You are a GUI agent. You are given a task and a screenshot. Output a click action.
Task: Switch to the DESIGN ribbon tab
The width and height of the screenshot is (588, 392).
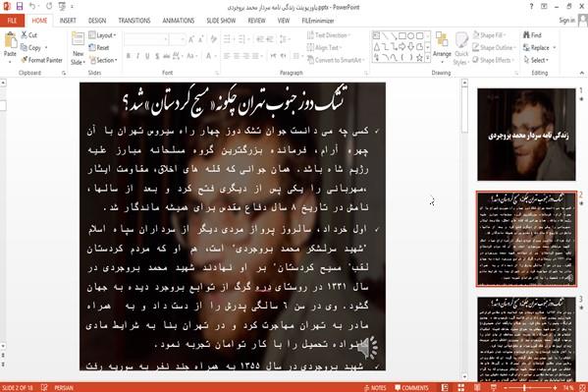pyautogui.click(x=97, y=21)
